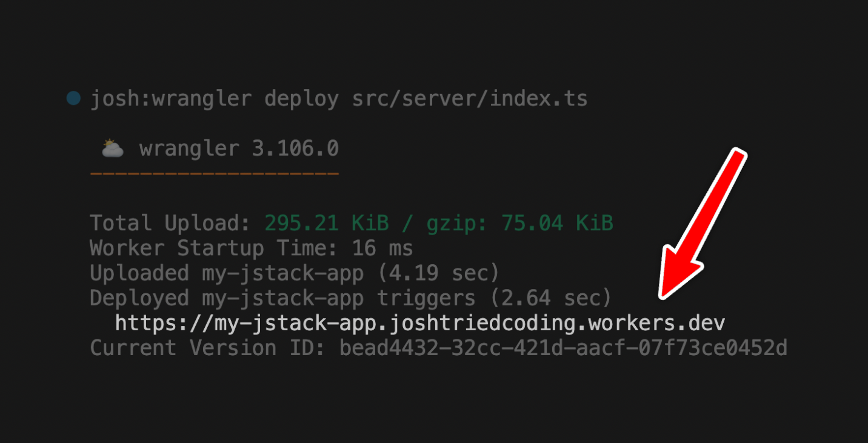This screenshot has height=443, width=868.
Task: Click the blue dot before the josh prompt
Action: (73, 98)
